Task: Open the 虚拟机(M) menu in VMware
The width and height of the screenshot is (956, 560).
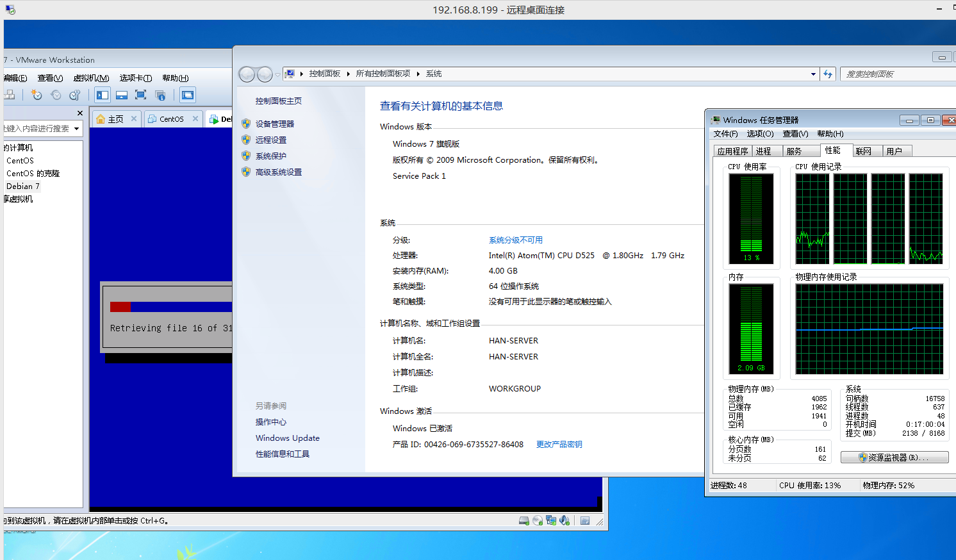Action: click(x=91, y=78)
